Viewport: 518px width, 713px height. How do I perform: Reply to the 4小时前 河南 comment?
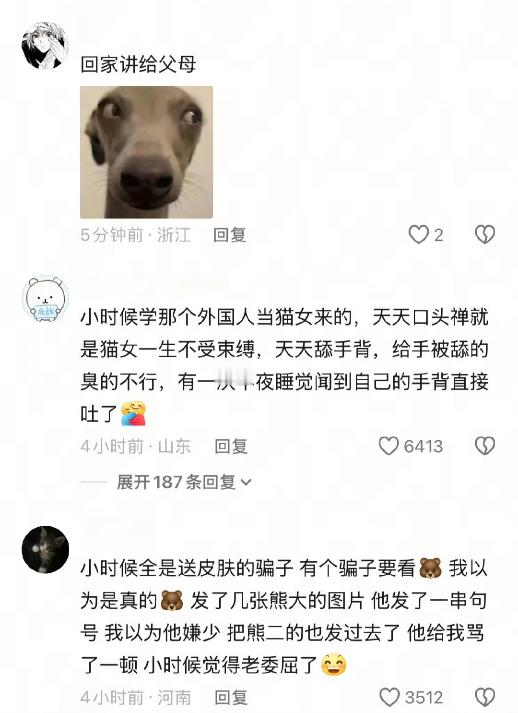[x=231, y=698]
